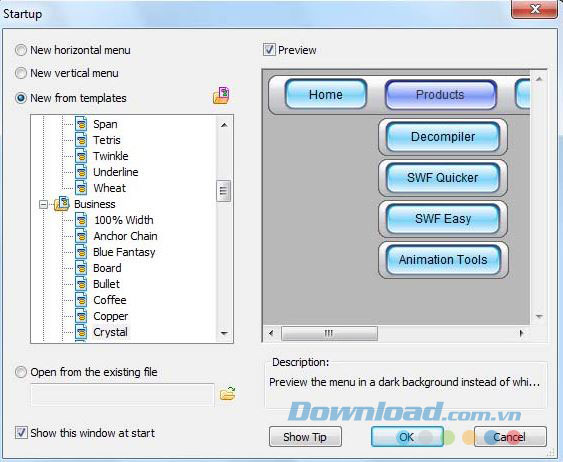Screen dimensions: 563x462
Task: Disable Show this window at start
Action: click(21, 433)
